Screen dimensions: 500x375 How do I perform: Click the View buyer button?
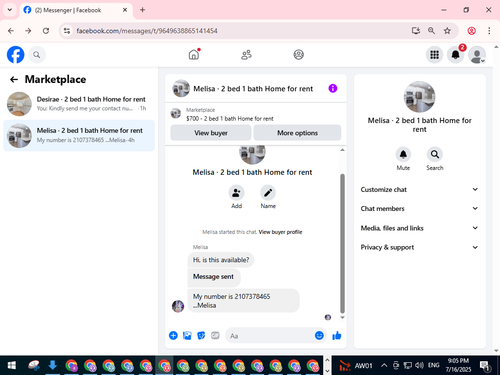coord(211,133)
